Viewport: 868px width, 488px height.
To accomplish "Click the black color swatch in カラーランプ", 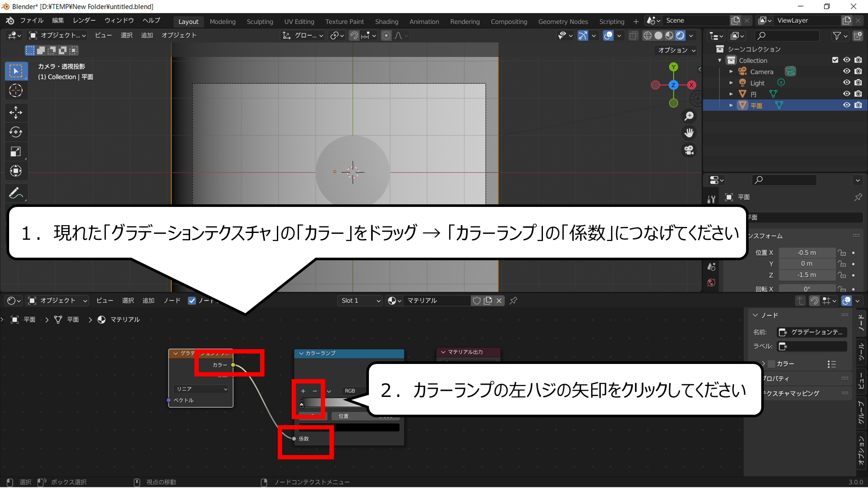I will (349, 428).
